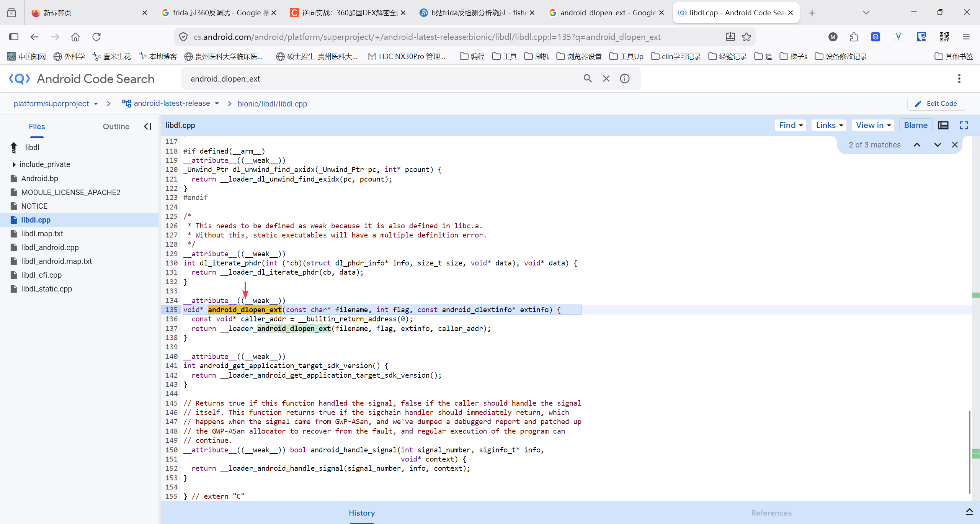The width and height of the screenshot is (980, 524).
Task: Click the search magnifier icon
Action: (x=588, y=79)
